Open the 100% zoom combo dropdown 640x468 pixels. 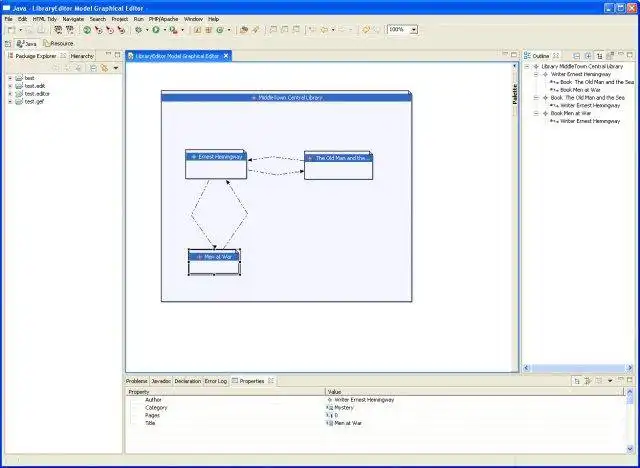[x=414, y=30]
